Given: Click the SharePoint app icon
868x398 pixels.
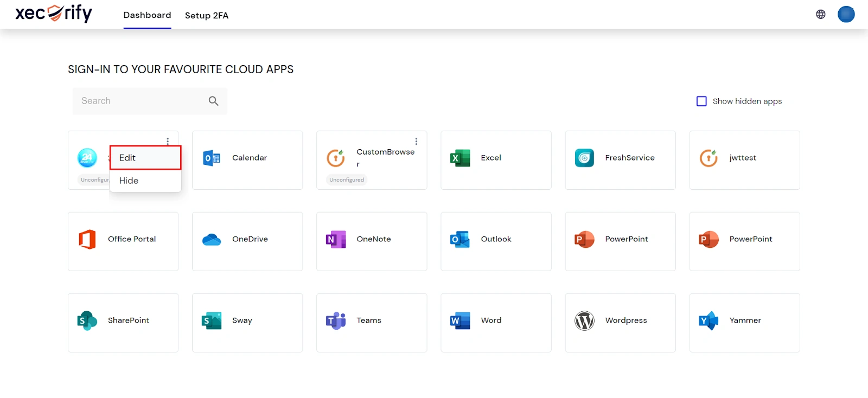Looking at the screenshot, I should point(87,320).
